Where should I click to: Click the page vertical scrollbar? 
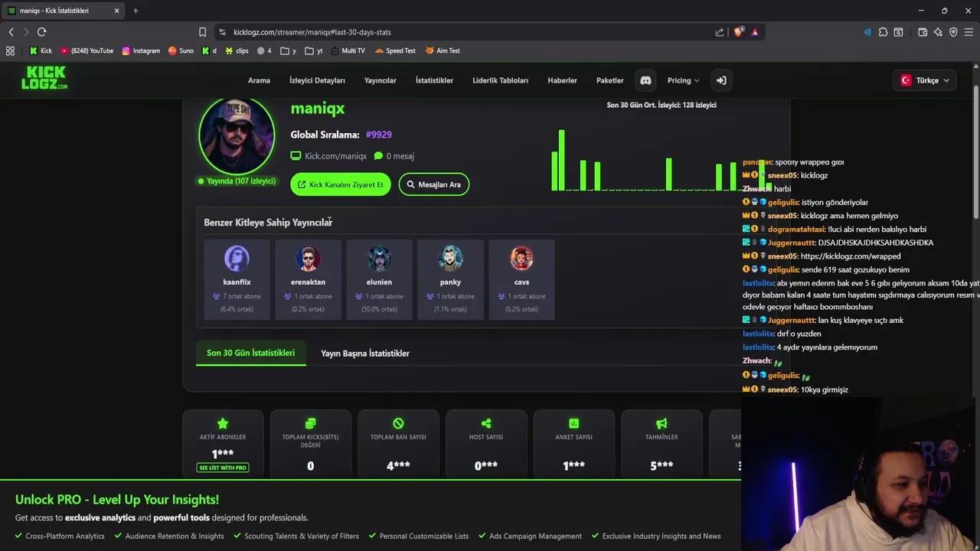click(975, 153)
